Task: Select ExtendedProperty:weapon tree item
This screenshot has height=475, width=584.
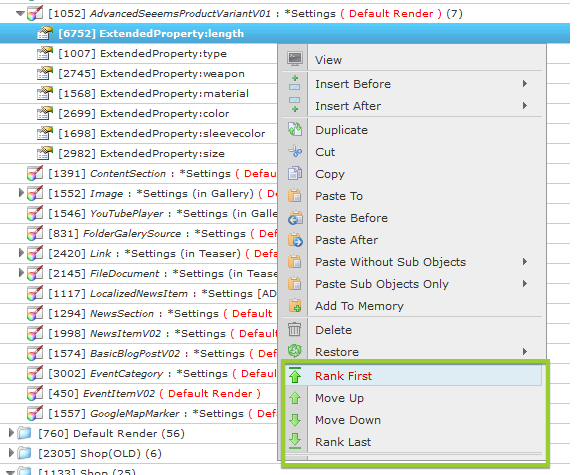Action: [172, 73]
